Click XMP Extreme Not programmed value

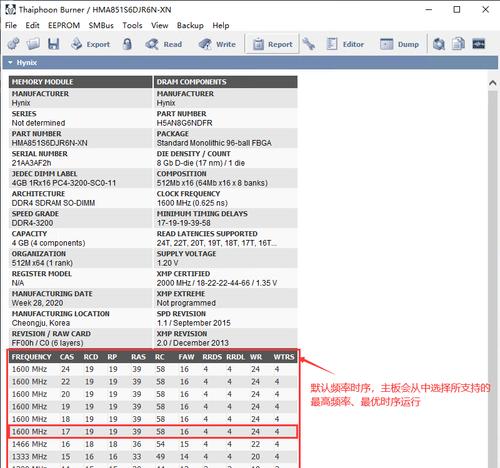click(186, 303)
